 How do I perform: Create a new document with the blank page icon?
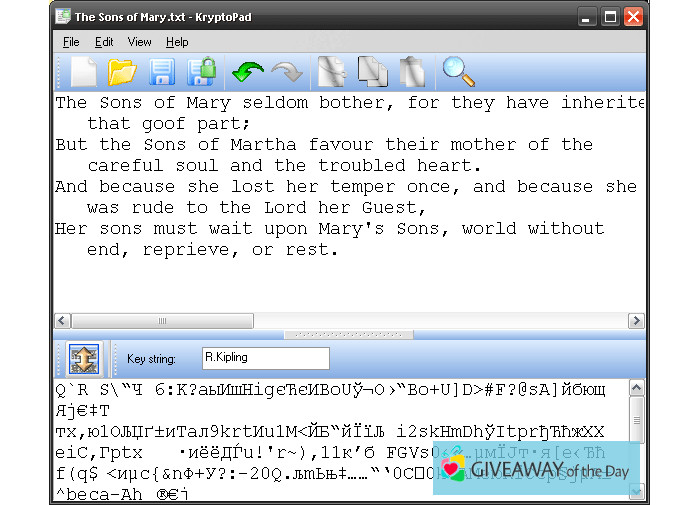[84, 72]
